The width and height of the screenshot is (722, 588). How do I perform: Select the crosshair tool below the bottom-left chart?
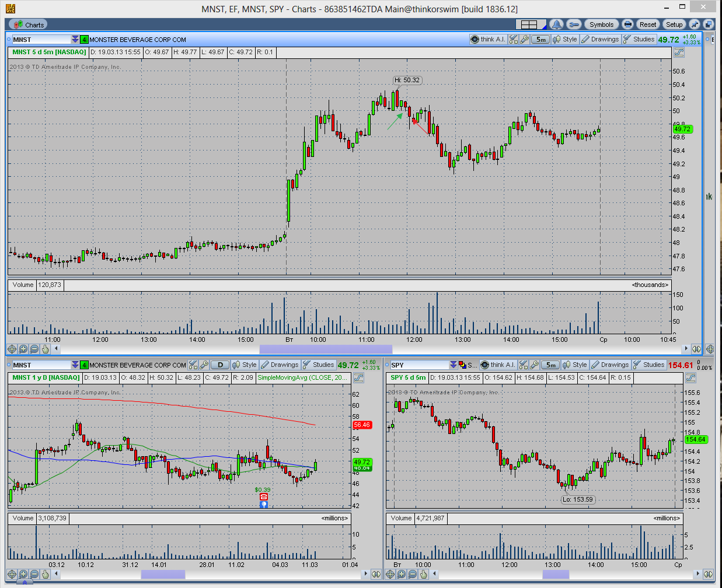click(12, 574)
